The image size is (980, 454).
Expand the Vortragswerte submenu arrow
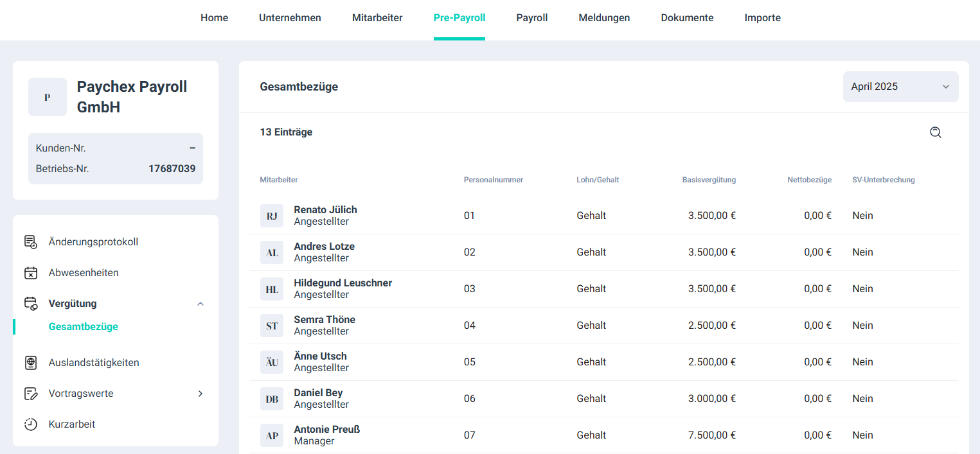click(x=200, y=394)
